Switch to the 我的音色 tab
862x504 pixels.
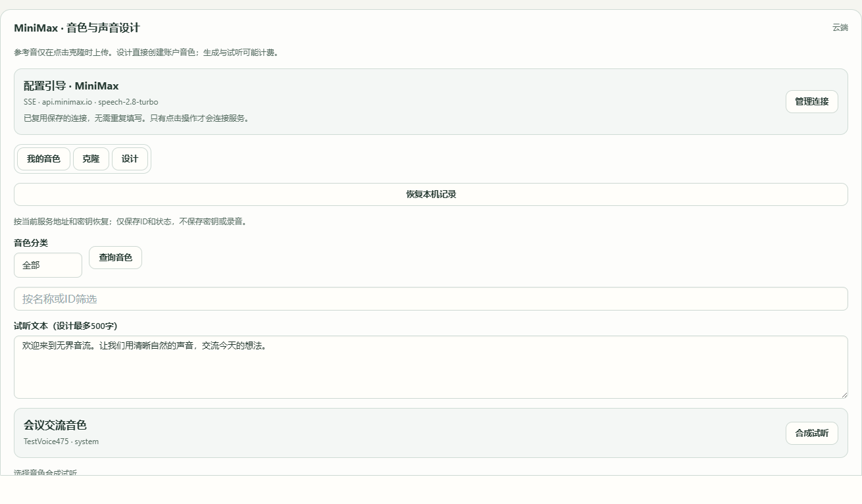tap(43, 159)
